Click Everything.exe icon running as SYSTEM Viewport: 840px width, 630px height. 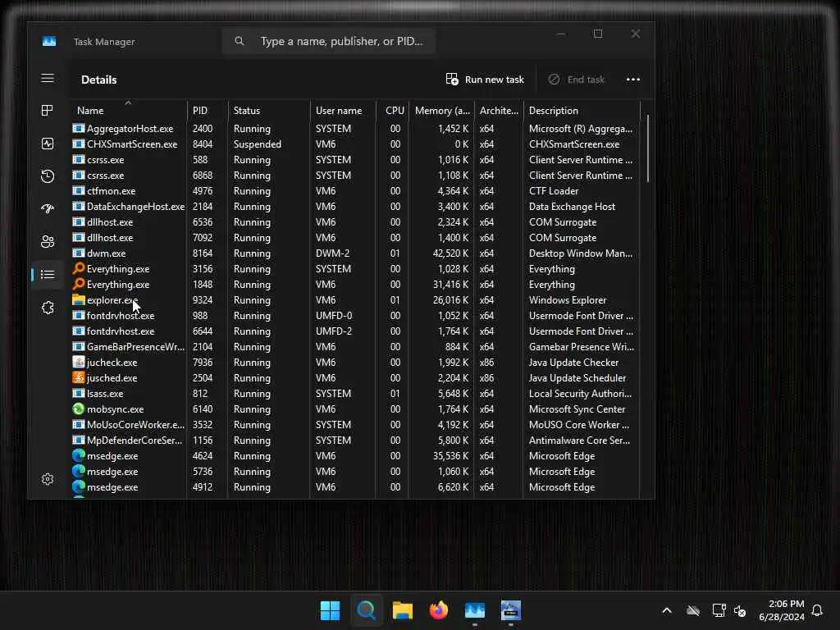79,268
